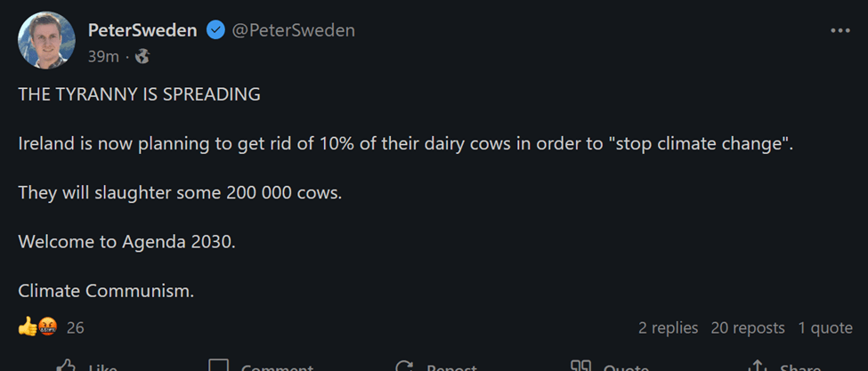The width and height of the screenshot is (868, 371).
Task: Open the 26 reactions count
Action: coord(76,327)
